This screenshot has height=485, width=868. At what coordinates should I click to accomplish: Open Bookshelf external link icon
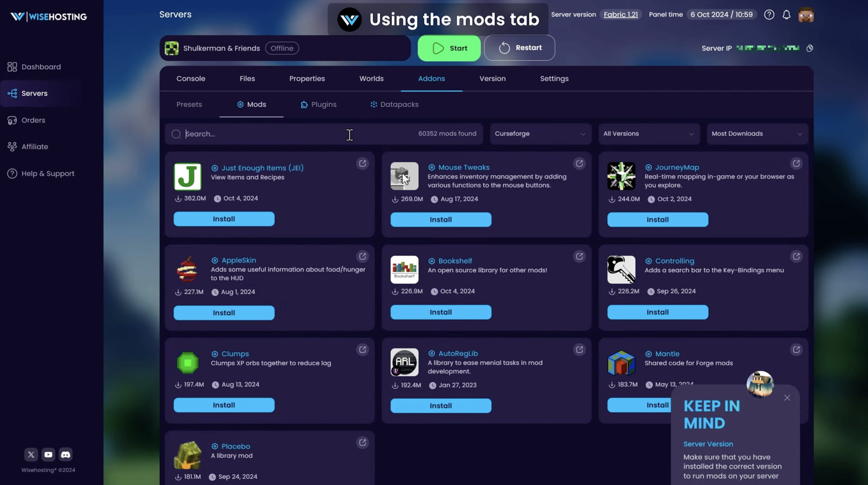pyautogui.click(x=579, y=256)
